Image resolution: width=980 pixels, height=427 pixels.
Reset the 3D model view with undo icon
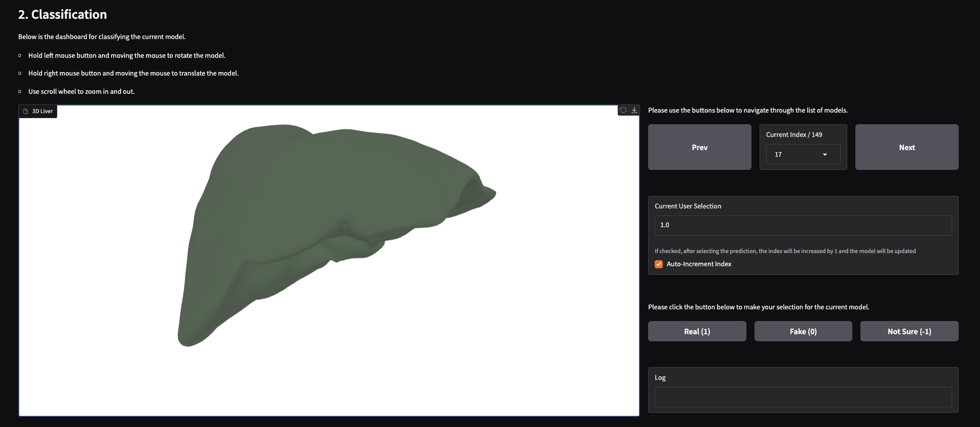pyautogui.click(x=623, y=110)
